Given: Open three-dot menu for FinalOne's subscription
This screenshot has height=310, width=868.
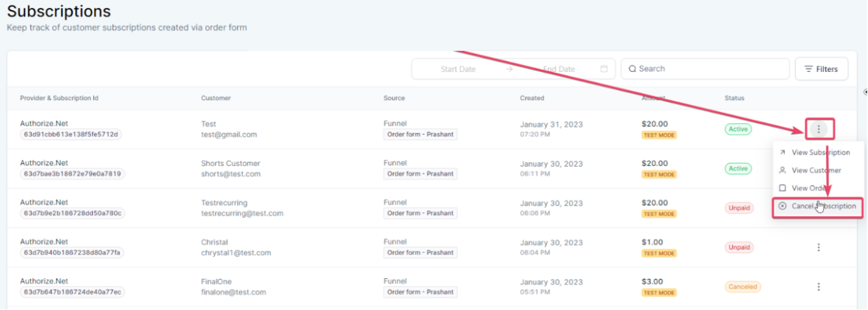Looking at the screenshot, I should pos(819,287).
